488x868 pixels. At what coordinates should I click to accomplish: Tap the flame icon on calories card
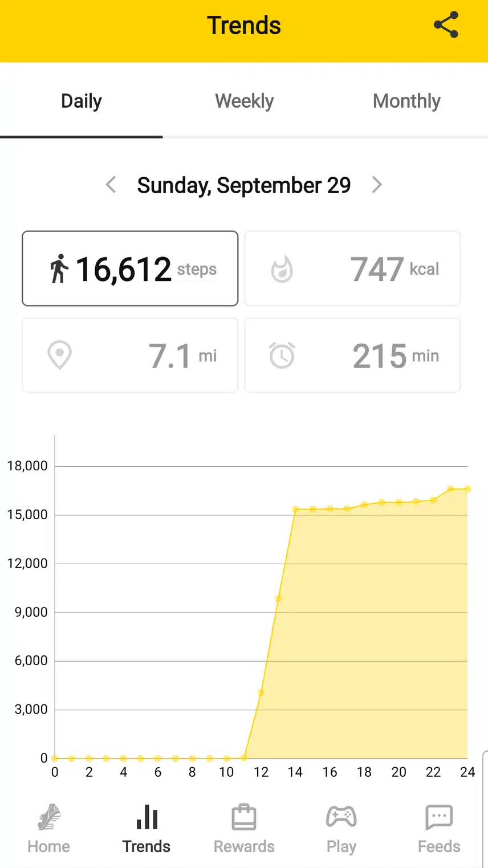282,269
